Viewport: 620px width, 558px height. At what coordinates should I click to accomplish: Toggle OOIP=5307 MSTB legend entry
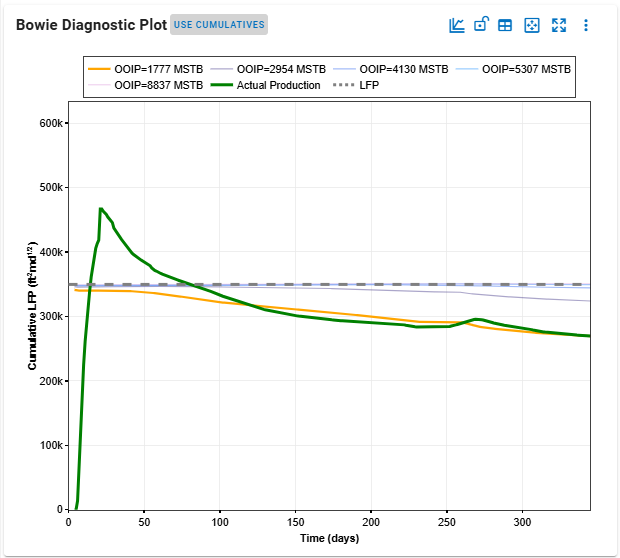(x=513, y=69)
